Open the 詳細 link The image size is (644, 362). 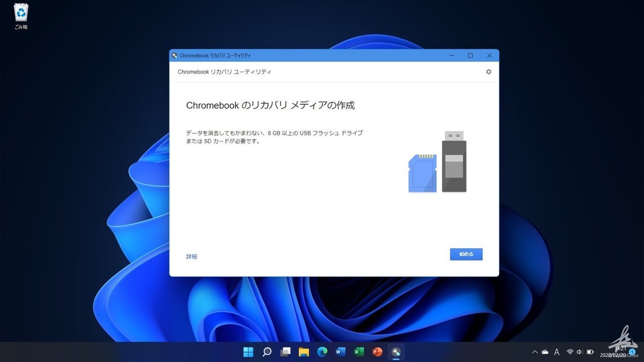coord(192,257)
